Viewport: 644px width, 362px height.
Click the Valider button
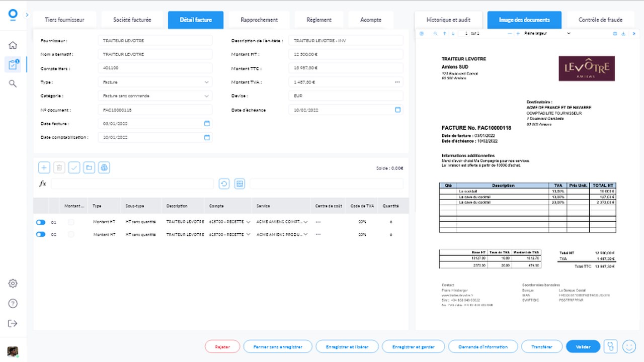(x=583, y=346)
